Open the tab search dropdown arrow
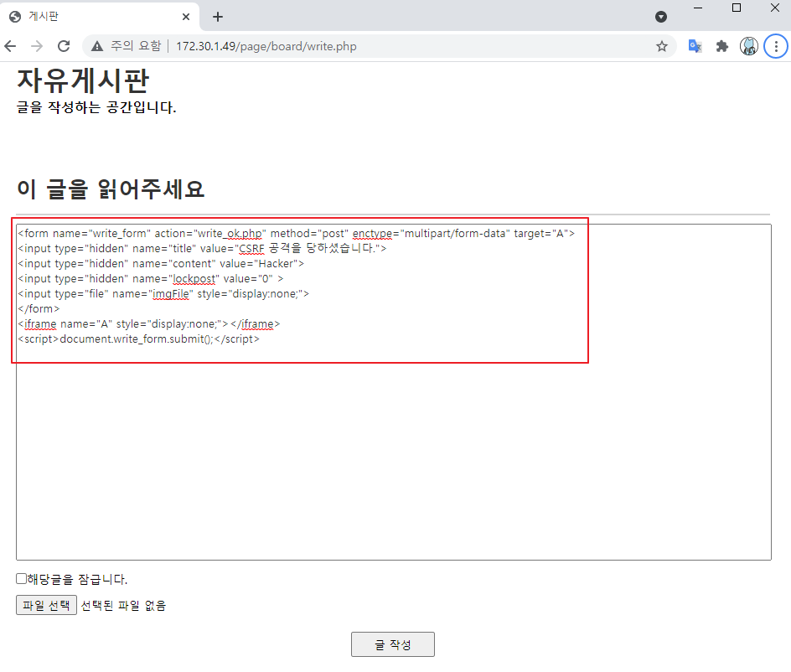This screenshot has width=791, height=672. click(x=661, y=17)
